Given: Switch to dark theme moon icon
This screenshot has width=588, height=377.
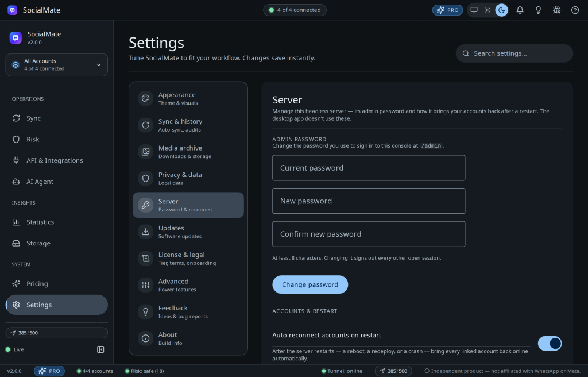Looking at the screenshot, I should click(x=502, y=10).
